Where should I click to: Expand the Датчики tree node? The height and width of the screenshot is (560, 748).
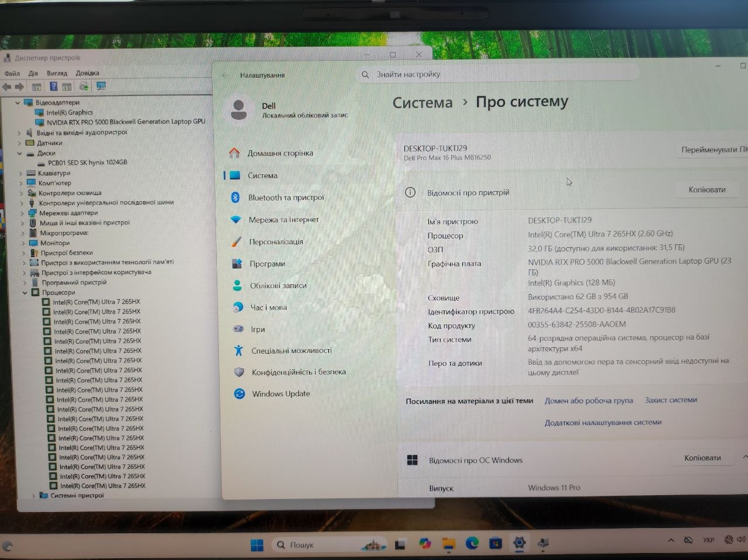pos(19,143)
